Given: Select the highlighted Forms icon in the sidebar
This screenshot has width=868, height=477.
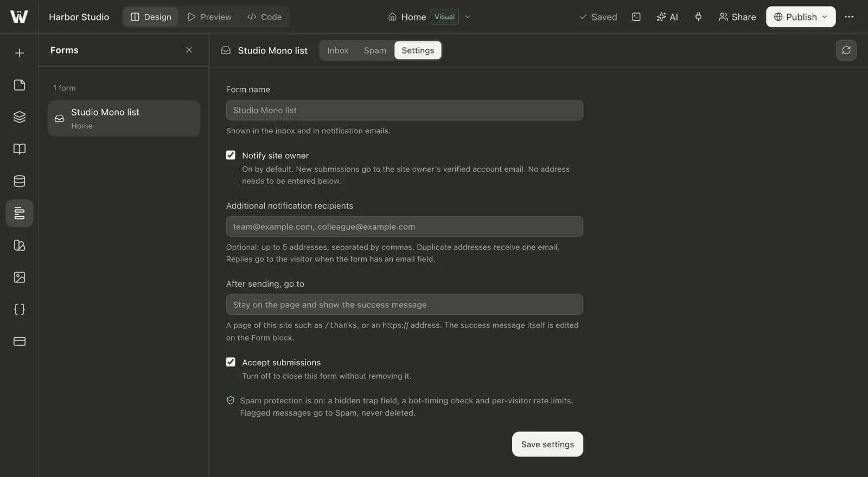Looking at the screenshot, I should 20,213.
